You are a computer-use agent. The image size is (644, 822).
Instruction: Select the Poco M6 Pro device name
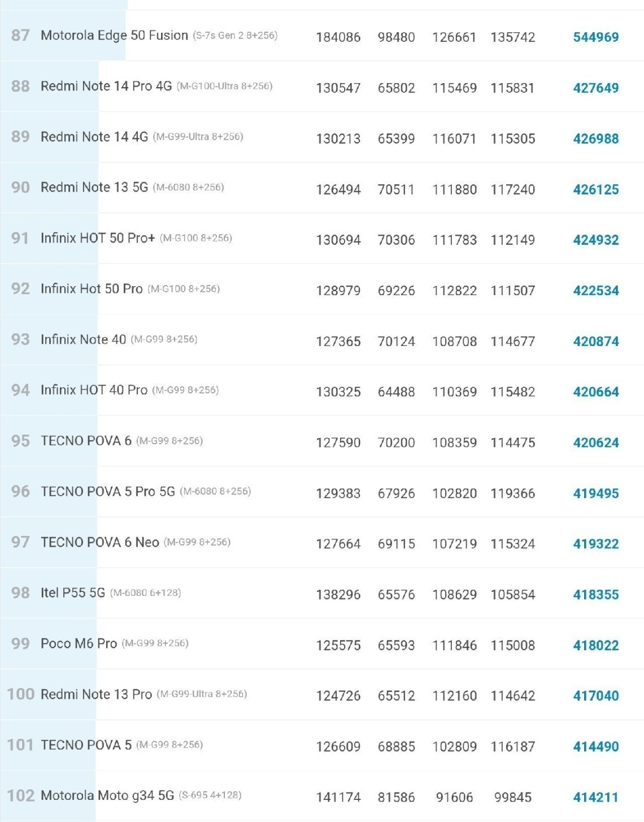[79, 644]
